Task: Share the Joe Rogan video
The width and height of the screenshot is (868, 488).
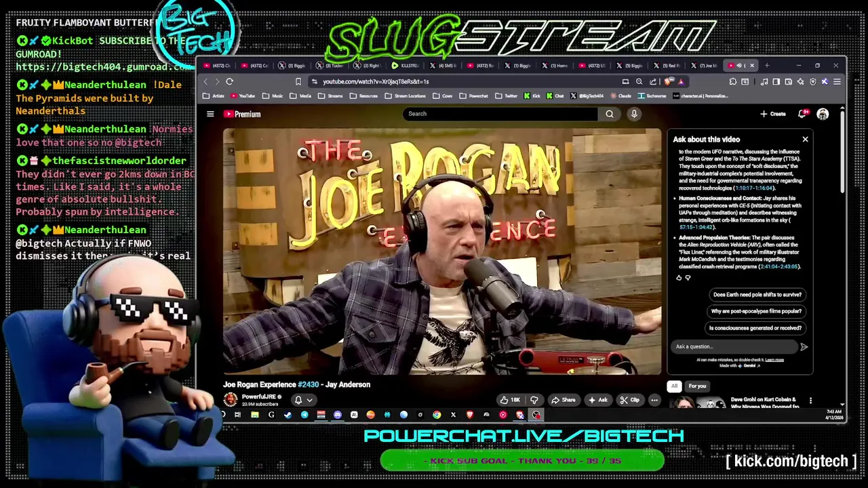Action: tap(563, 400)
